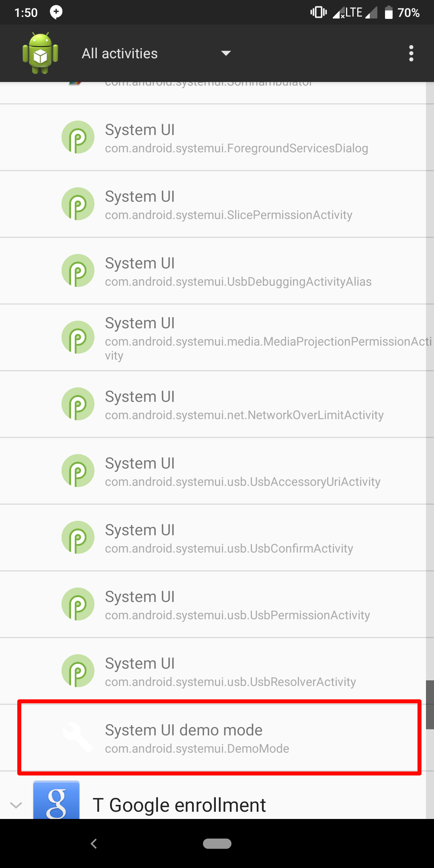Tap the Google enrollment app icon
434x868 pixels.
point(56,800)
